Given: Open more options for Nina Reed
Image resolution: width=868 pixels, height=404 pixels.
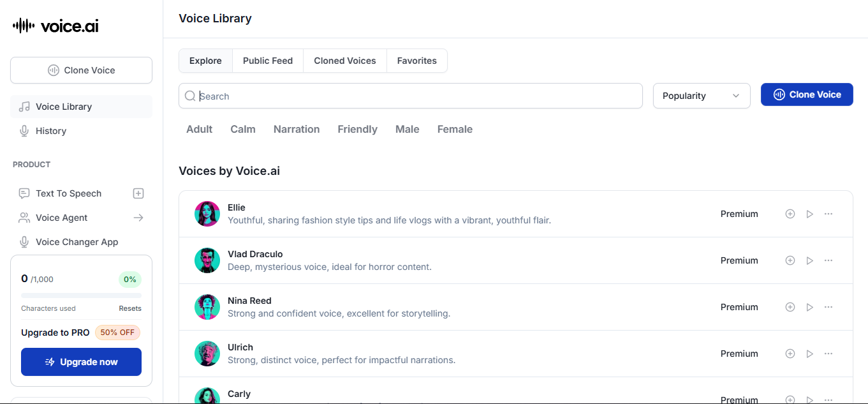Looking at the screenshot, I should pyautogui.click(x=828, y=307).
